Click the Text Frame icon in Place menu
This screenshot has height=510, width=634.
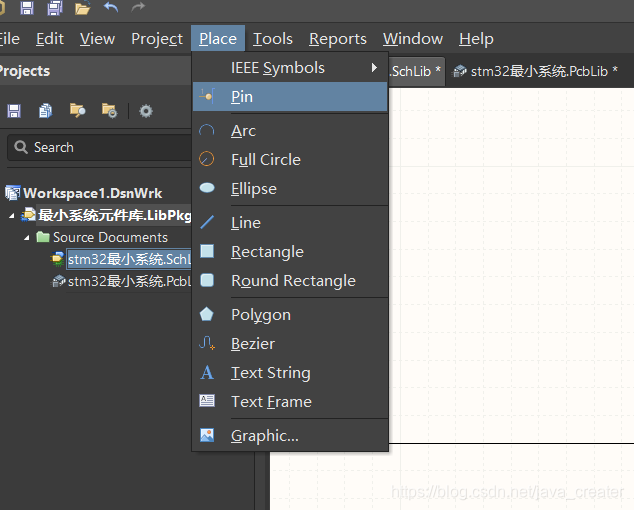(207, 401)
